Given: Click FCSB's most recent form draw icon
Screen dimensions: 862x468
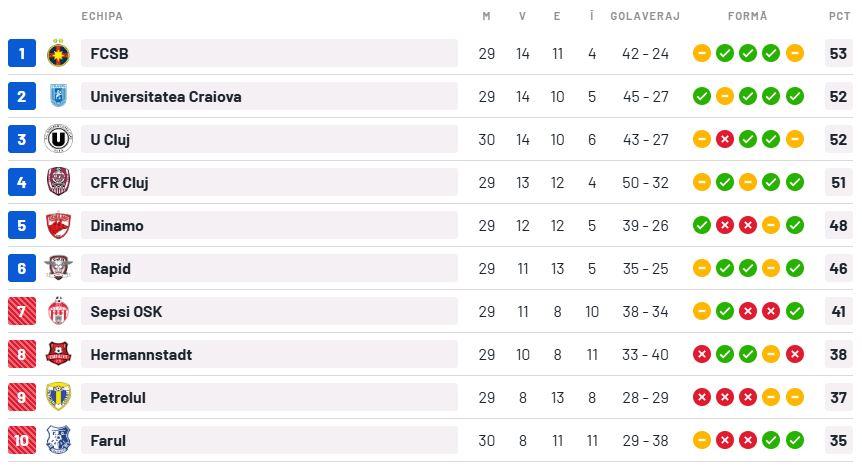Looking at the screenshot, I should pos(795,54).
